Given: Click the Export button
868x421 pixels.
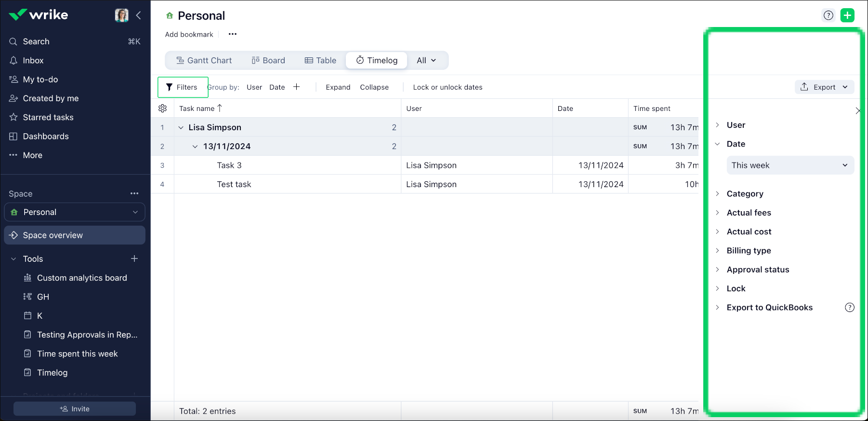Looking at the screenshot, I should click(824, 87).
